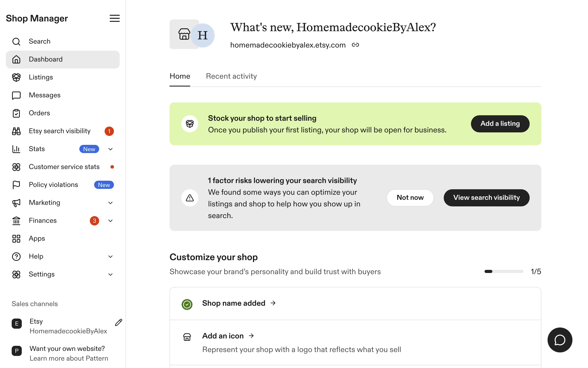Click the Etsy 'E' channel badge
Viewport: 588px width, 368px height.
(x=17, y=324)
